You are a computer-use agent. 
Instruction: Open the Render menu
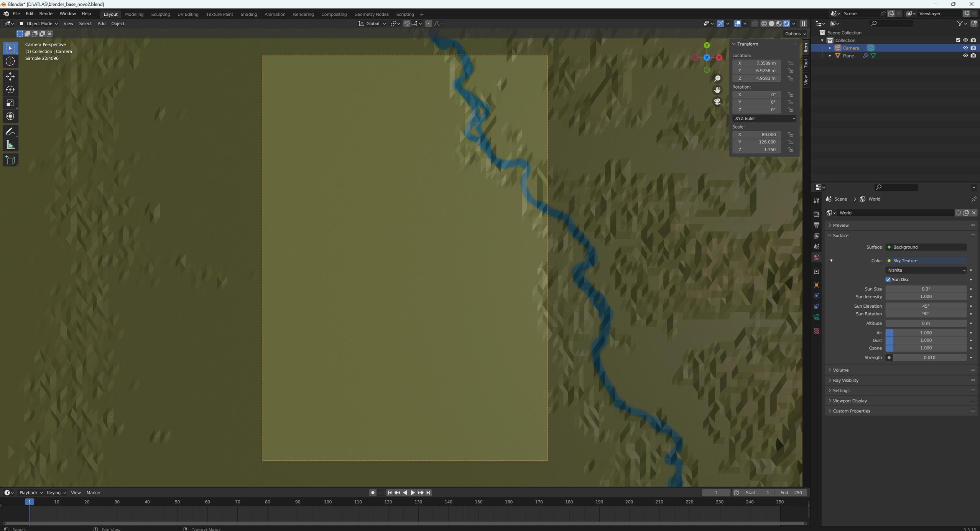click(x=46, y=14)
